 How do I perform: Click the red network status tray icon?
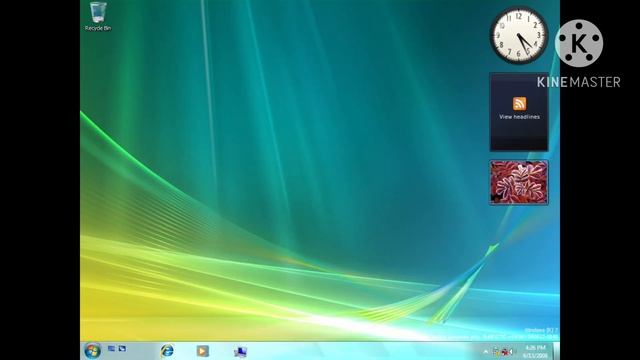click(x=505, y=352)
